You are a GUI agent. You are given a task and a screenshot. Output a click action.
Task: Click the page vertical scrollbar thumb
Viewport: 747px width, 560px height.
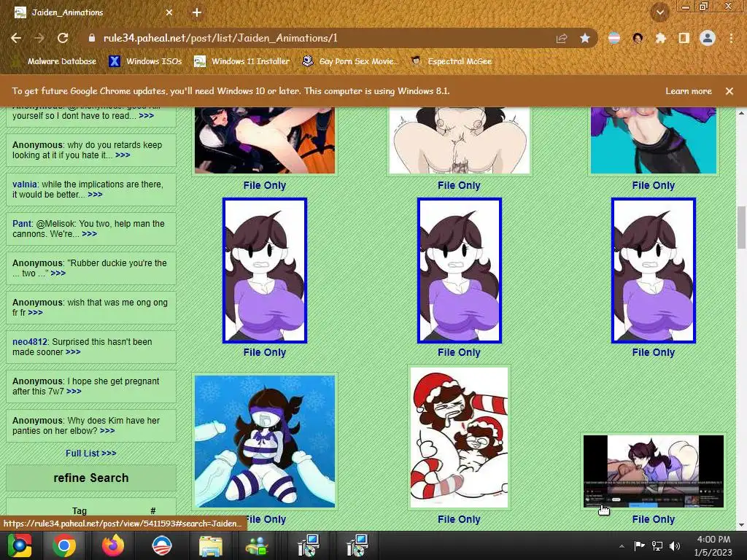pyautogui.click(x=741, y=227)
